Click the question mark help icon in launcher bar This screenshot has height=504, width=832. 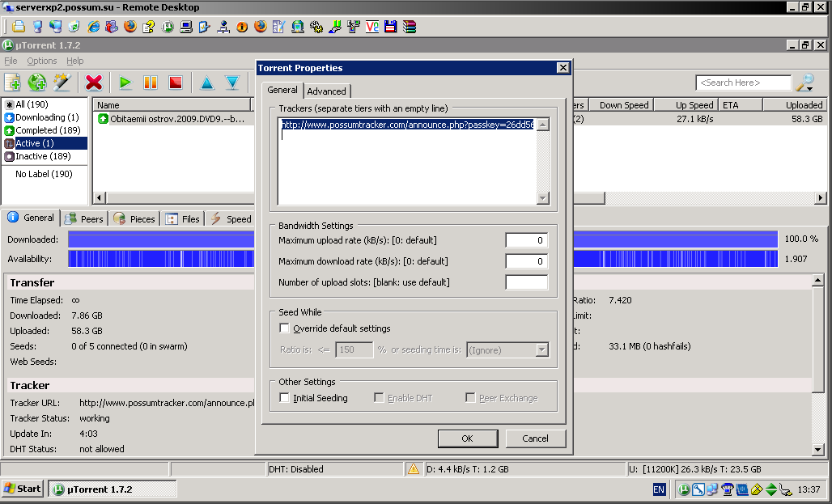149,26
